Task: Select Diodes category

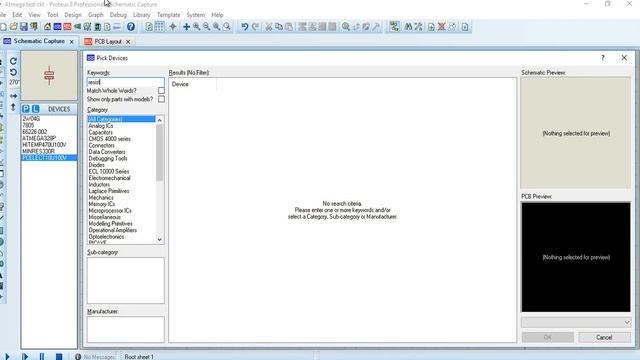Action: click(x=96, y=165)
